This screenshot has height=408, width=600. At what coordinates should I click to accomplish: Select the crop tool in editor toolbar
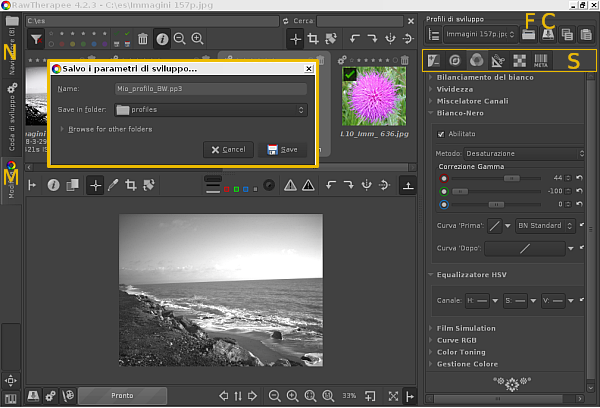130,185
